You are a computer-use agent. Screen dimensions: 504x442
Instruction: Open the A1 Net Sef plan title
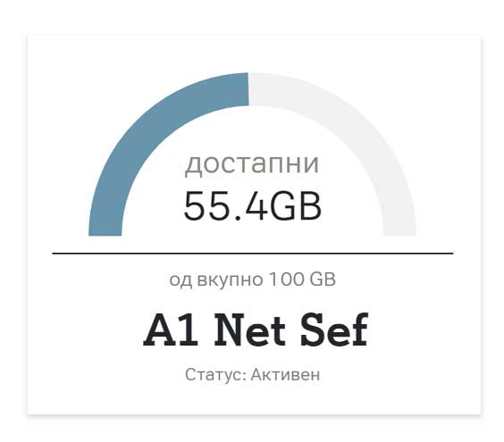point(256,330)
